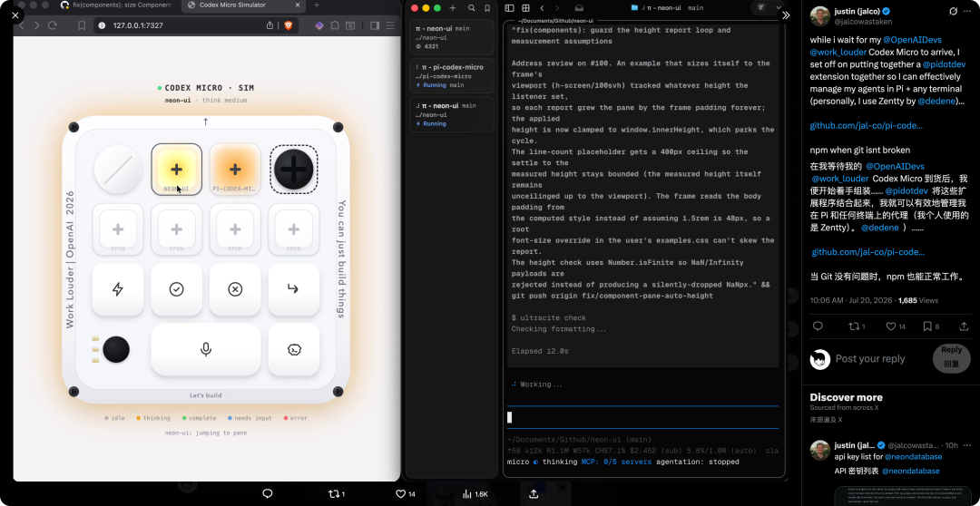Click the black joystick knob on simulator
The width and height of the screenshot is (980, 506).
point(116,349)
